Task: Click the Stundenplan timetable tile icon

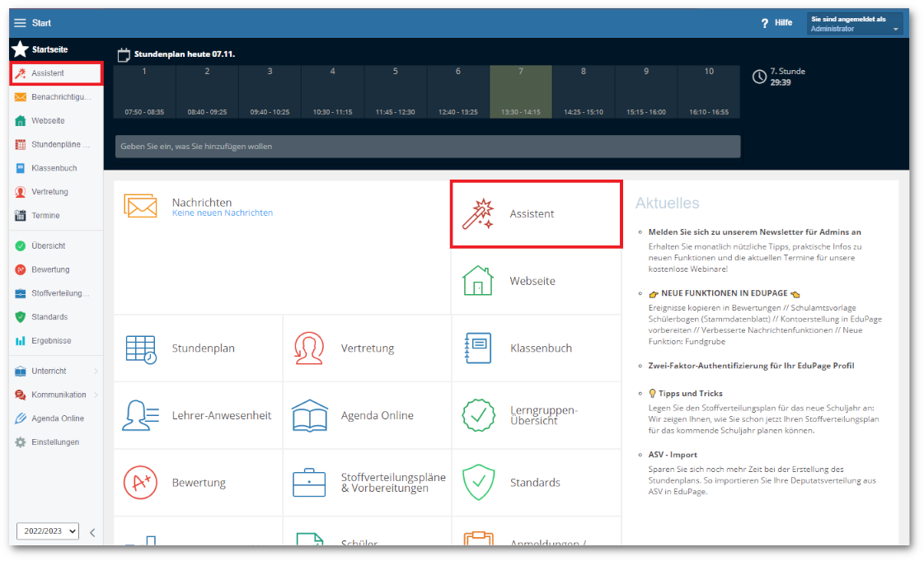Action: pyautogui.click(x=142, y=349)
